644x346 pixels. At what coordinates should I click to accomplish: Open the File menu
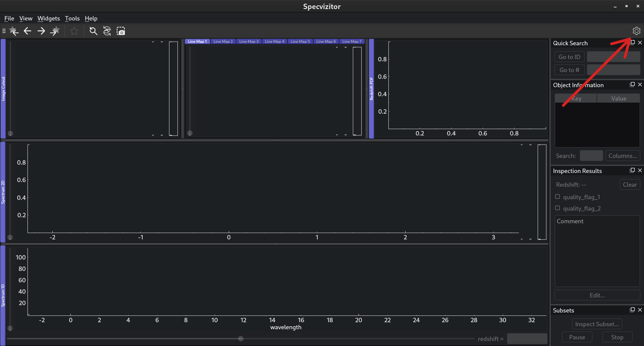click(9, 18)
